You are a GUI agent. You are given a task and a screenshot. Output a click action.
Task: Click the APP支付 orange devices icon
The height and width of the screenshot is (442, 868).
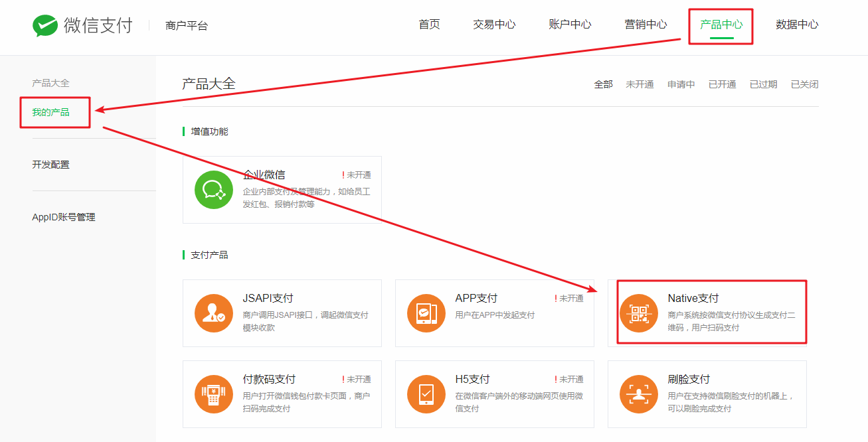click(426, 313)
